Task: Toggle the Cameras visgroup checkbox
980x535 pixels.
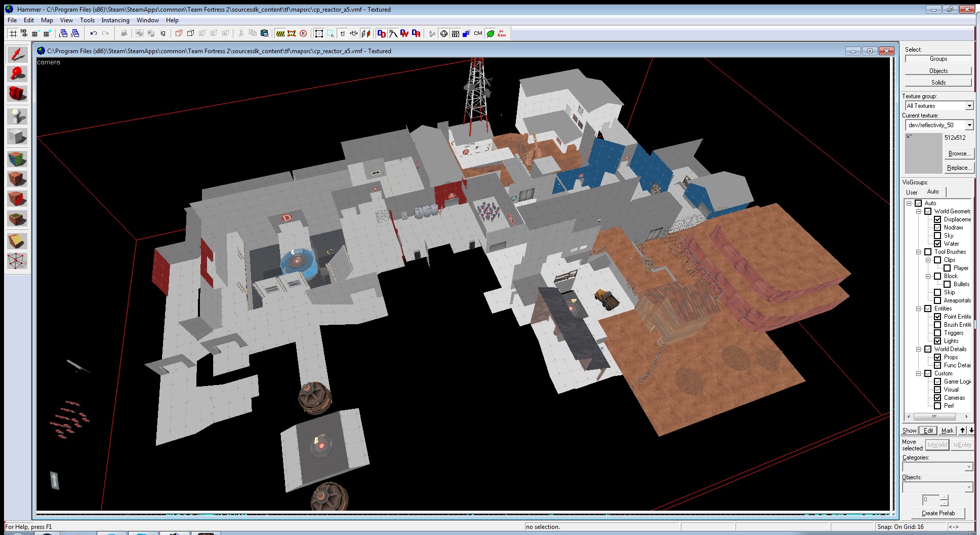Action: coord(937,398)
